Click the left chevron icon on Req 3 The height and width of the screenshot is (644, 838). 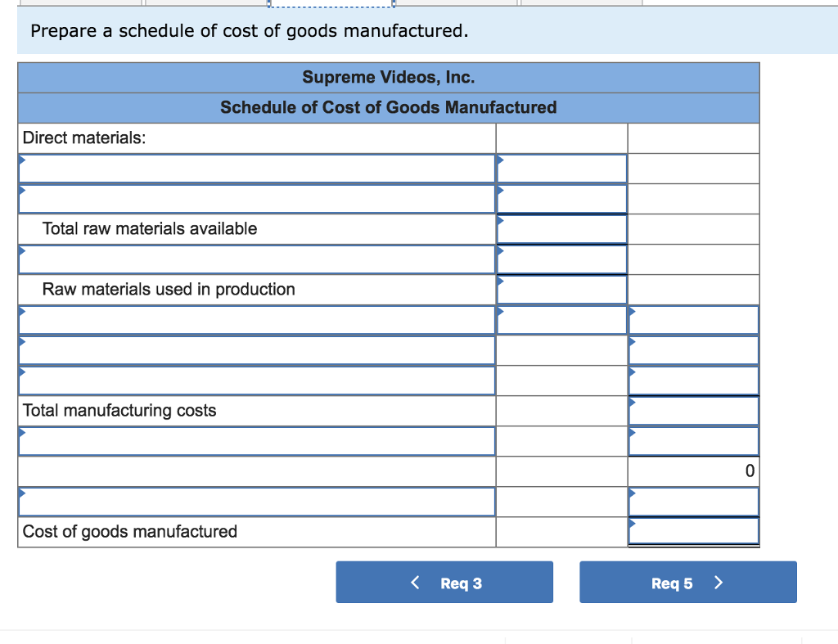click(415, 582)
